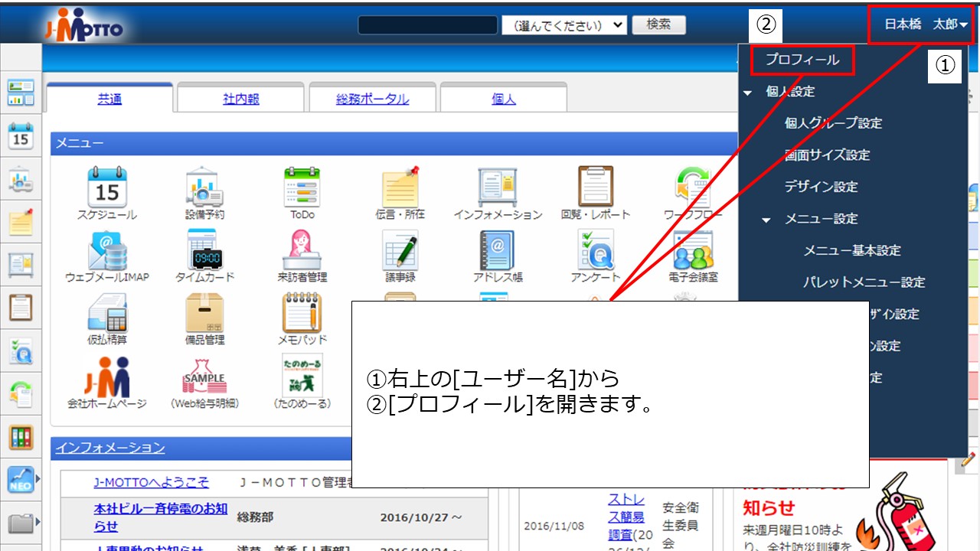The width and height of the screenshot is (980, 551).
Task: Click the NEO chart icon in the left sidebar
Action: point(21,479)
